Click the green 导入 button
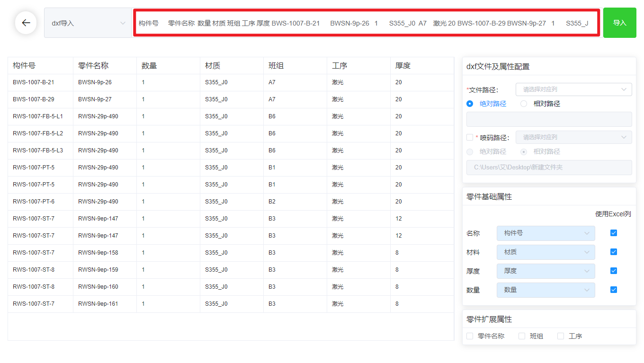The image size is (644, 363). pos(619,23)
